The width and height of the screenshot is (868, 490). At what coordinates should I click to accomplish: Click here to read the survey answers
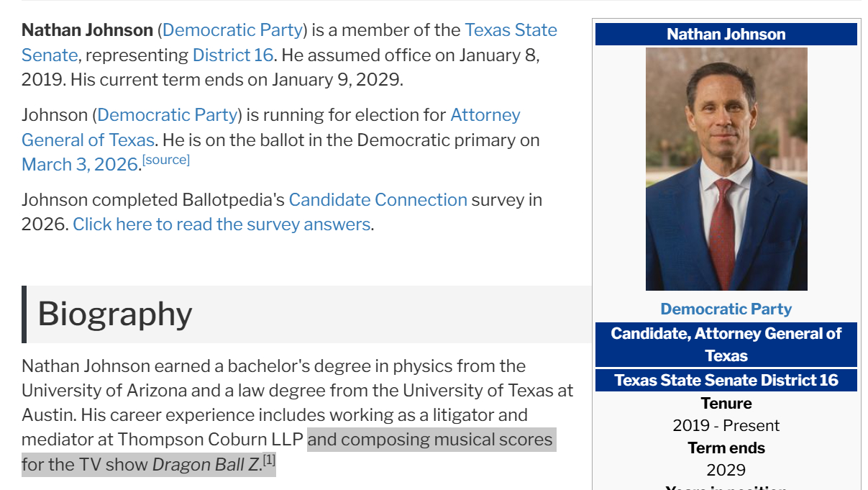pos(221,224)
